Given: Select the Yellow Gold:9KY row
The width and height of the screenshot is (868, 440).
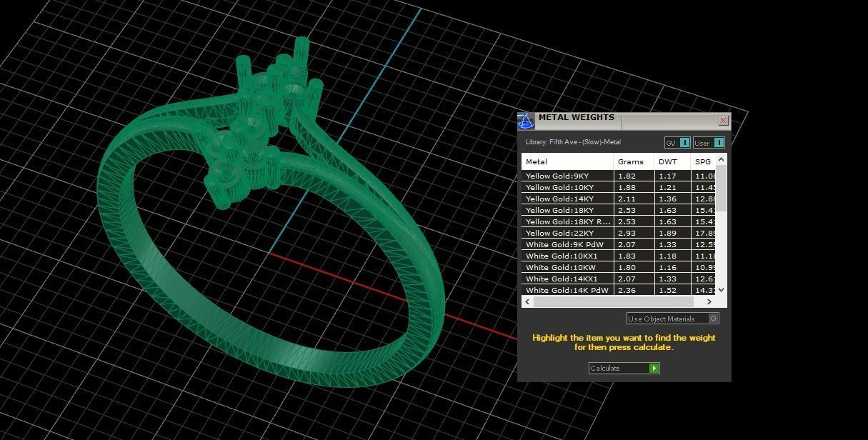Looking at the screenshot, I should coord(618,176).
